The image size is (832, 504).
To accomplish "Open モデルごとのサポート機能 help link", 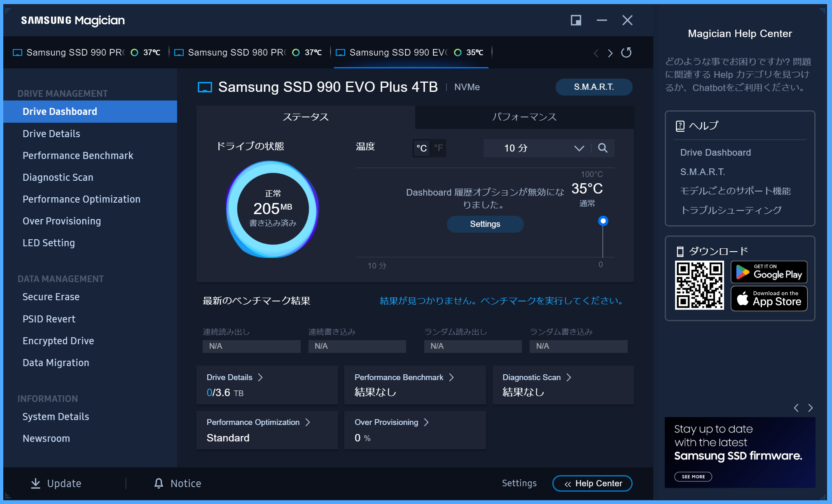I will coord(735,191).
